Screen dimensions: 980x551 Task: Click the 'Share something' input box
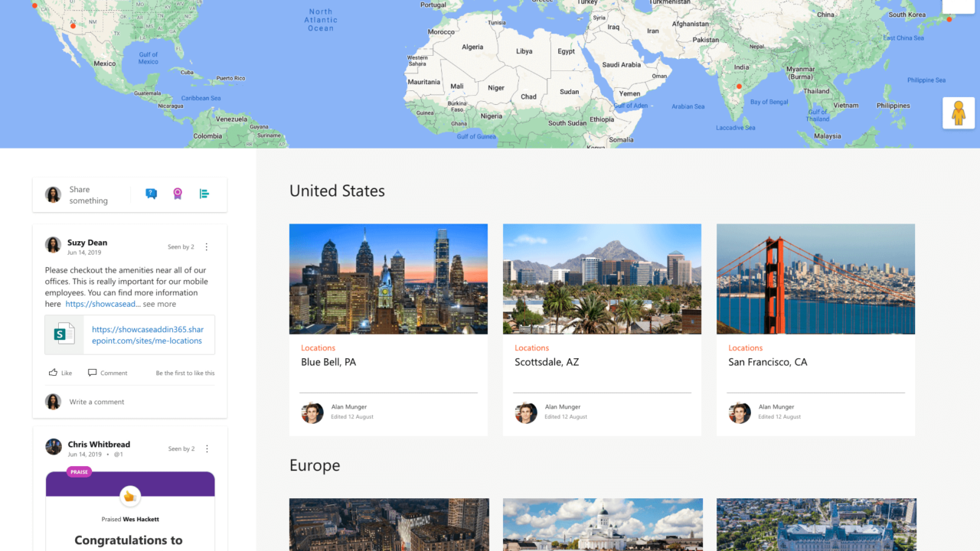tap(88, 195)
